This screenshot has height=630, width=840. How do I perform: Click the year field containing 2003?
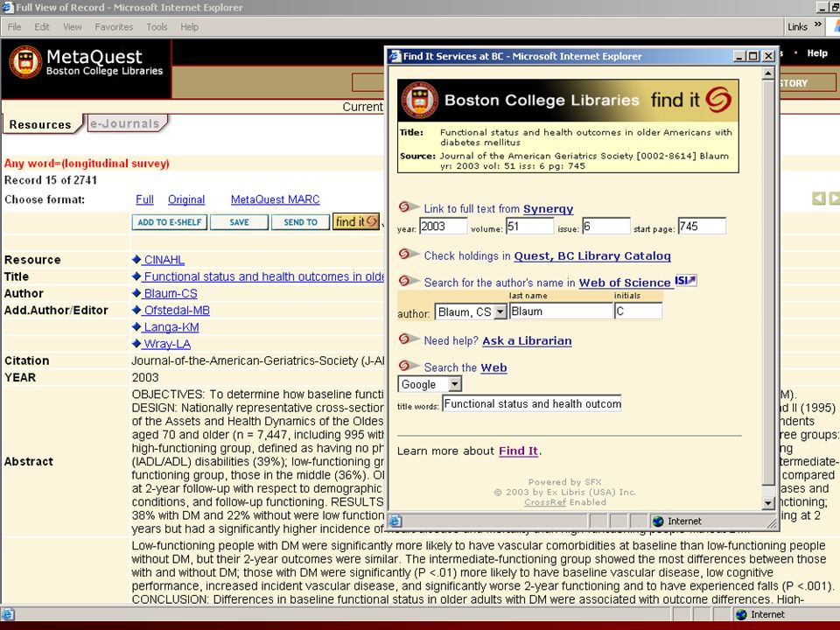[x=443, y=226]
